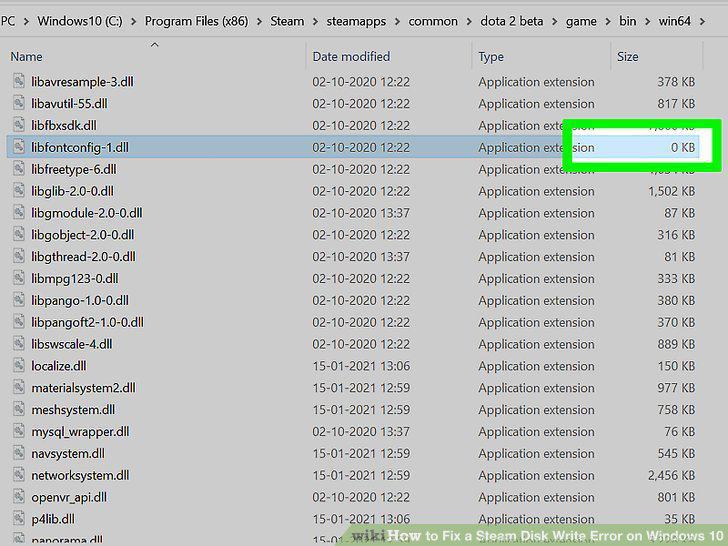Viewport: 728px width, 546px height.
Task: Expand the chevron after Program Files (x86)
Action: [x=259, y=21]
